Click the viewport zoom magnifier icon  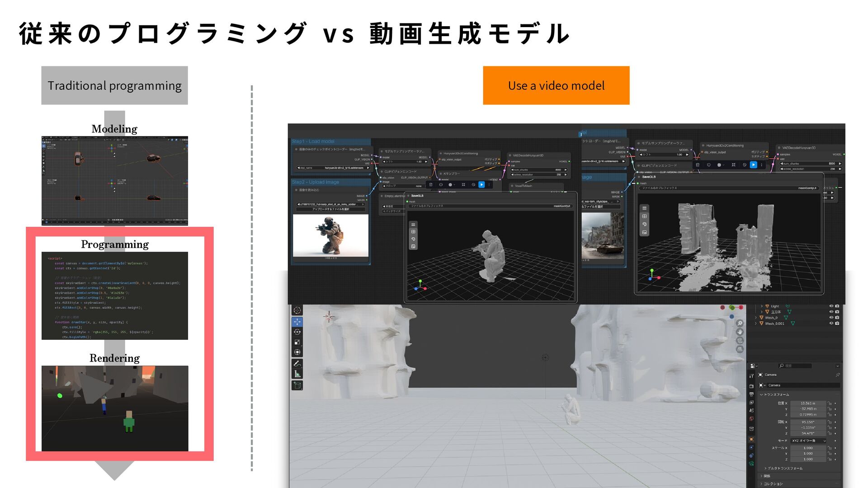tap(740, 323)
